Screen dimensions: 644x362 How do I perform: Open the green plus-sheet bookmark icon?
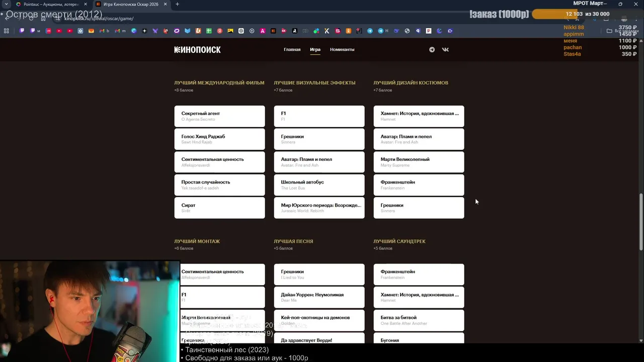(x=209, y=31)
